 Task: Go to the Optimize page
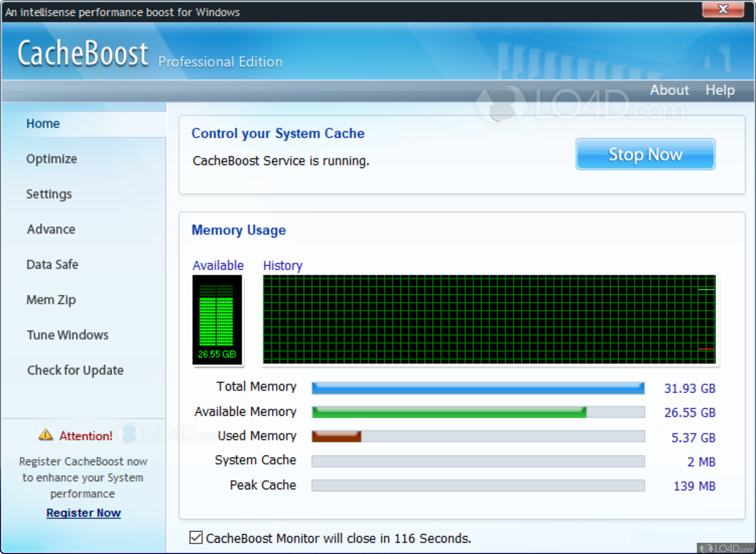[x=52, y=159]
